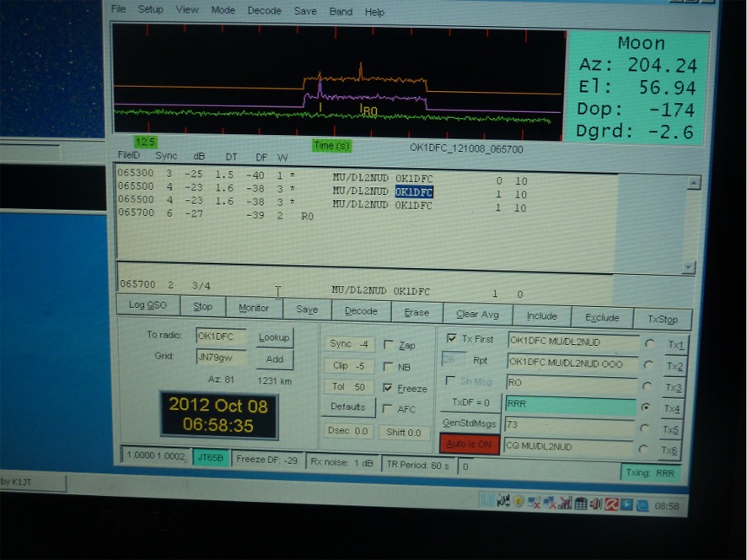Click the Stop button

pyautogui.click(x=203, y=306)
